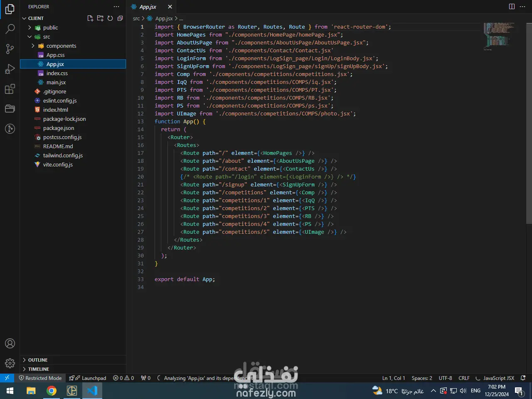
Task: Change the JavaScript JSX language mode
Action: [498, 378]
